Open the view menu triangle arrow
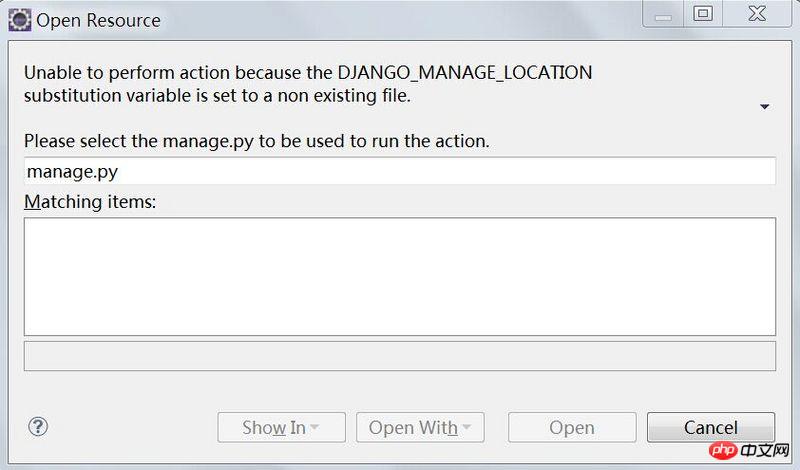The height and width of the screenshot is (470, 800). point(765,106)
